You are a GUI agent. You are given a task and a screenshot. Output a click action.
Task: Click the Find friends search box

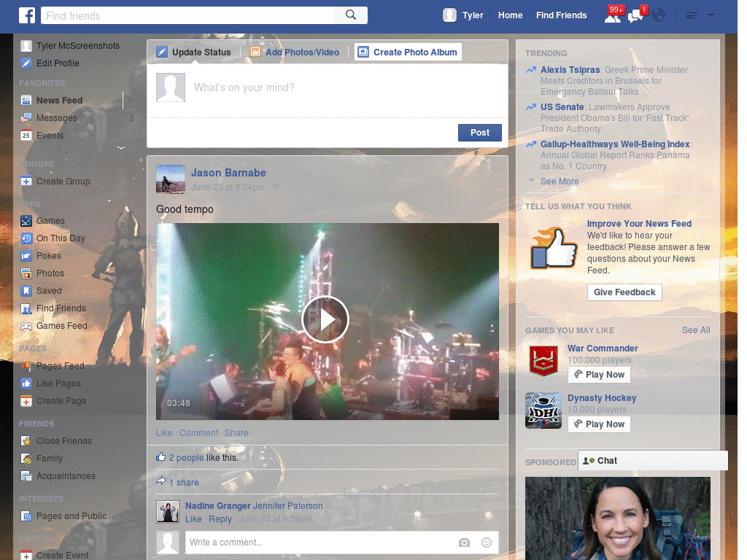coord(187,16)
